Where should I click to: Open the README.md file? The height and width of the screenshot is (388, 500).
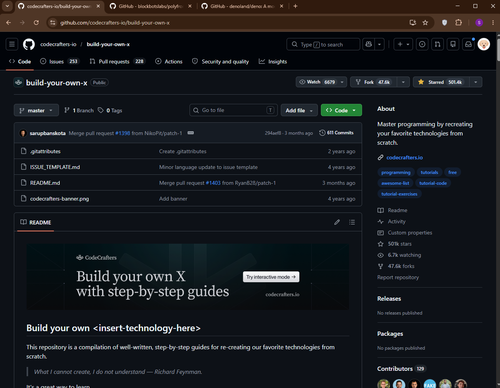[45, 183]
